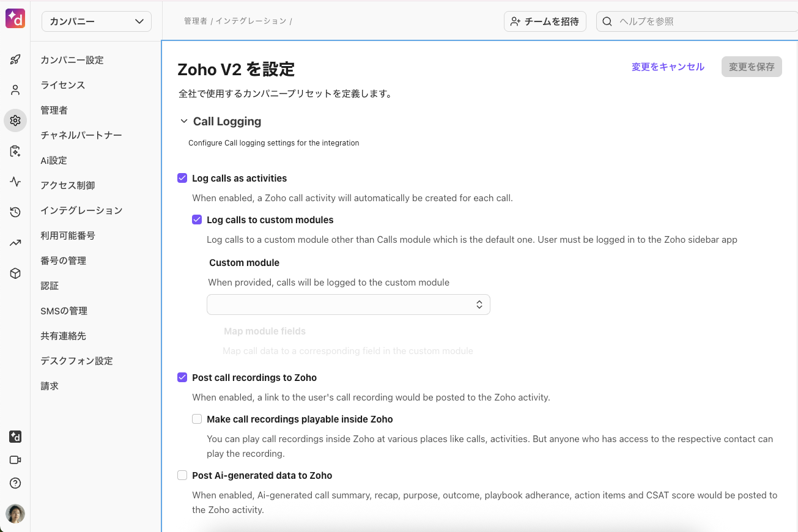The height and width of the screenshot is (532, 798).
Task: Click the user avatar photo
Action: [x=15, y=513]
